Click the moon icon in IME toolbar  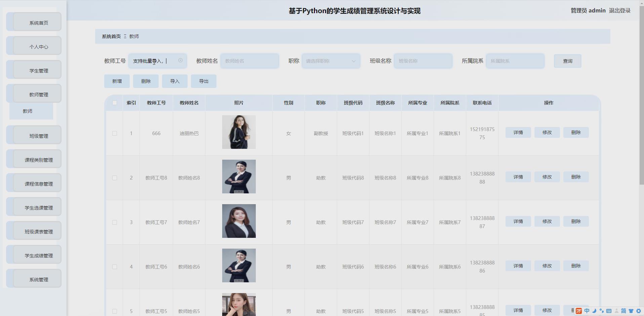coord(594,311)
